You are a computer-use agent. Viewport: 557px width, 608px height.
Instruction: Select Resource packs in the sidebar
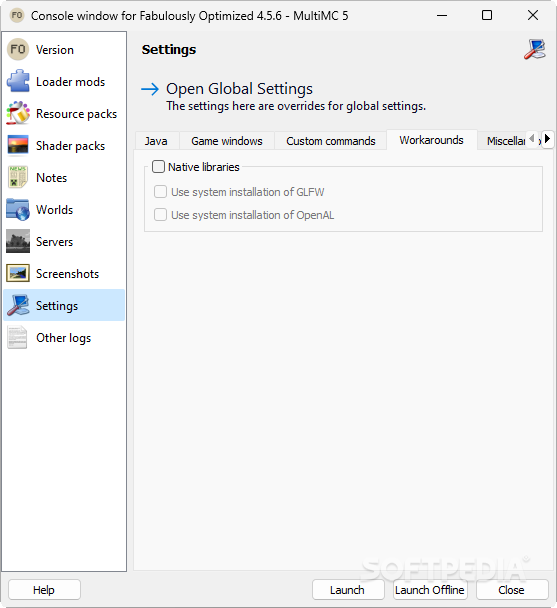click(64, 113)
